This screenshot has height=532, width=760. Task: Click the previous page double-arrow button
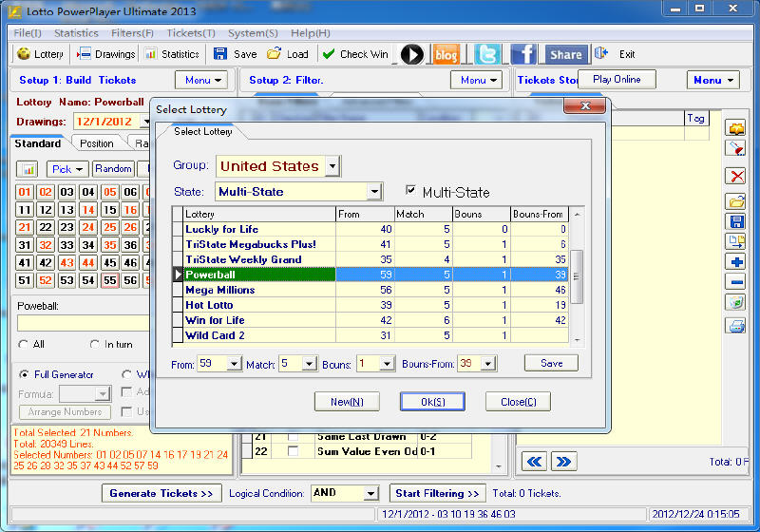[x=534, y=462]
